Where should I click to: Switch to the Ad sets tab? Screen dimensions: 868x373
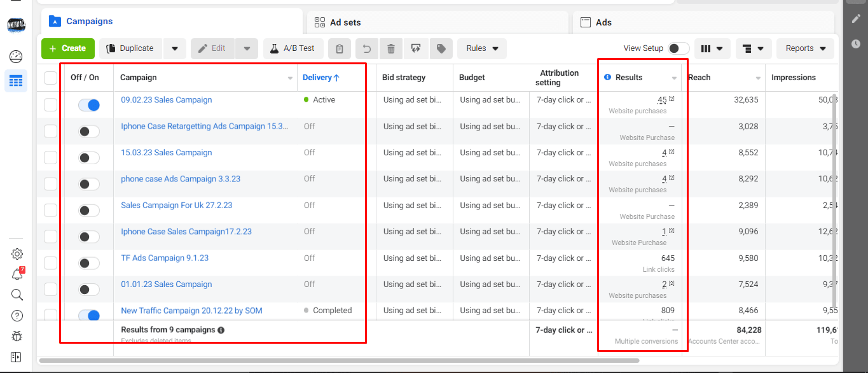pyautogui.click(x=345, y=22)
